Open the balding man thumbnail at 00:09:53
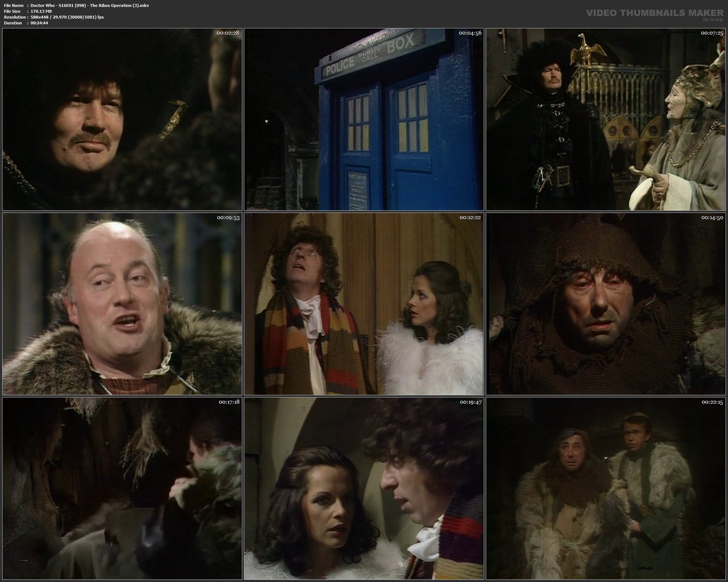The height and width of the screenshot is (582, 728). (122, 304)
